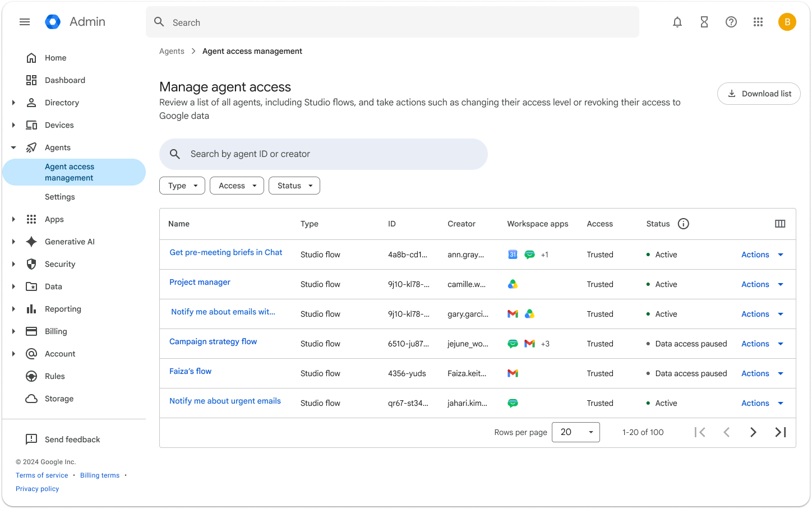Open the main hamburger menu
Viewport: 812px width, 509px height.
pos(25,22)
